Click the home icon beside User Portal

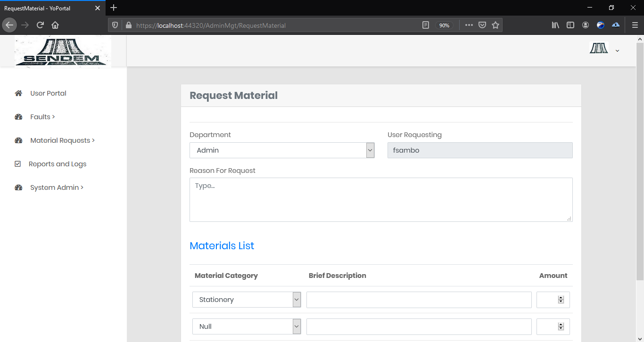pos(18,93)
